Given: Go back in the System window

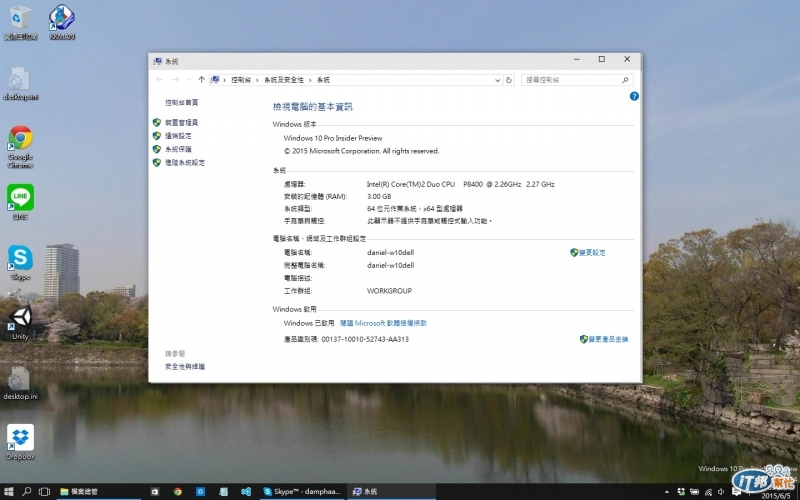Looking at the screenshot, I should point(160,80).
